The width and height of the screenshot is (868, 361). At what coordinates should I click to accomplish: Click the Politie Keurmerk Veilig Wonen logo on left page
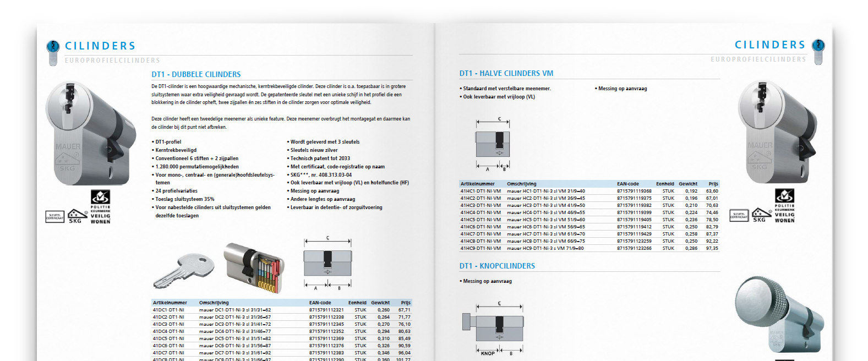pyautogui.click(x=100, y=207)
